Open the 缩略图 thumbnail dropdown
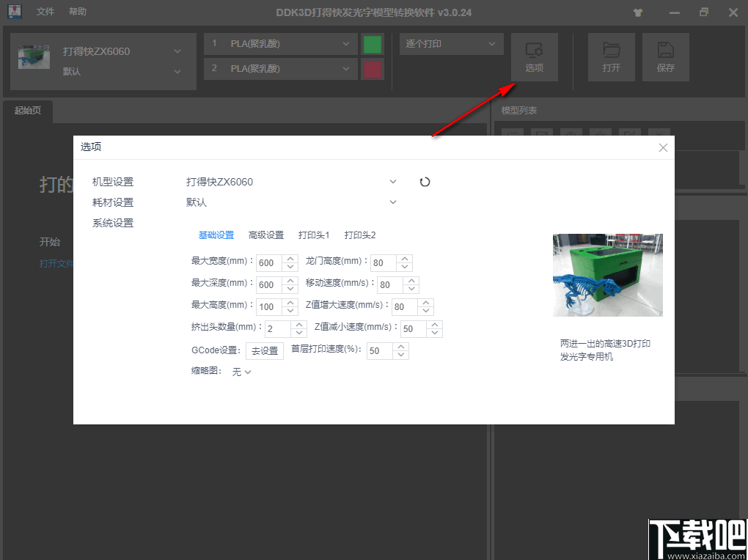 tap(241, 372)
